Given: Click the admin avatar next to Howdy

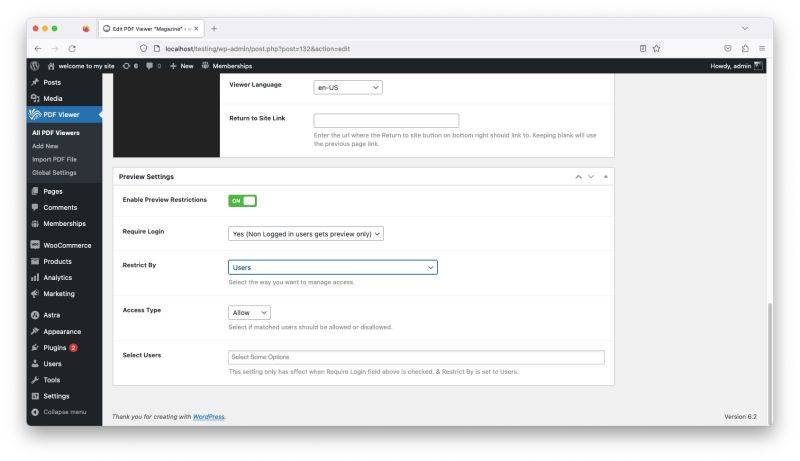Looking at the screenshot, I should 758,66.
